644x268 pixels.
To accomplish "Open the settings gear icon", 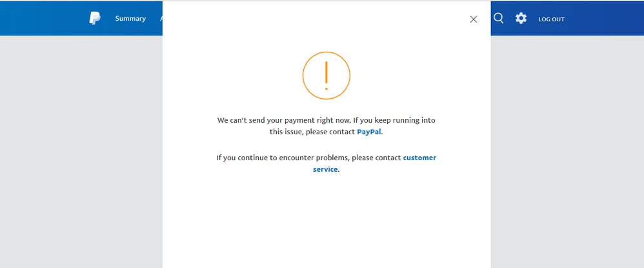I will click(x=521, y=18).
